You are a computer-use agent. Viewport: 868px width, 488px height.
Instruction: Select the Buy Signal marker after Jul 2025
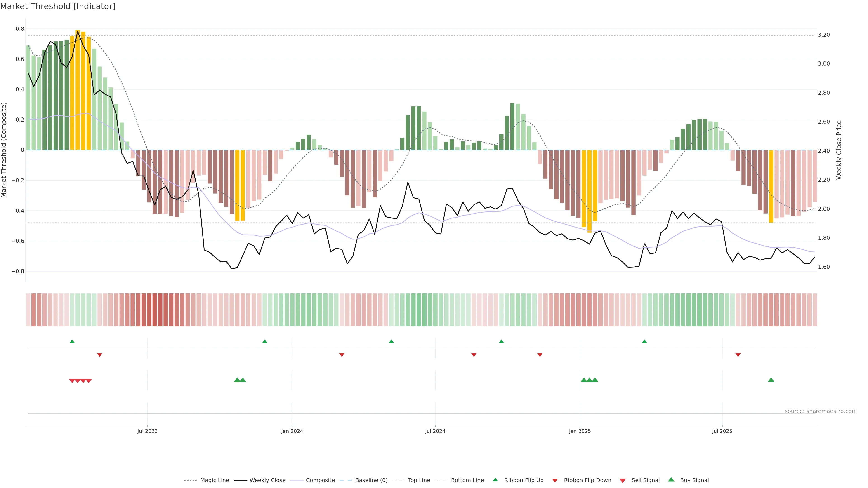click(771, 380)
